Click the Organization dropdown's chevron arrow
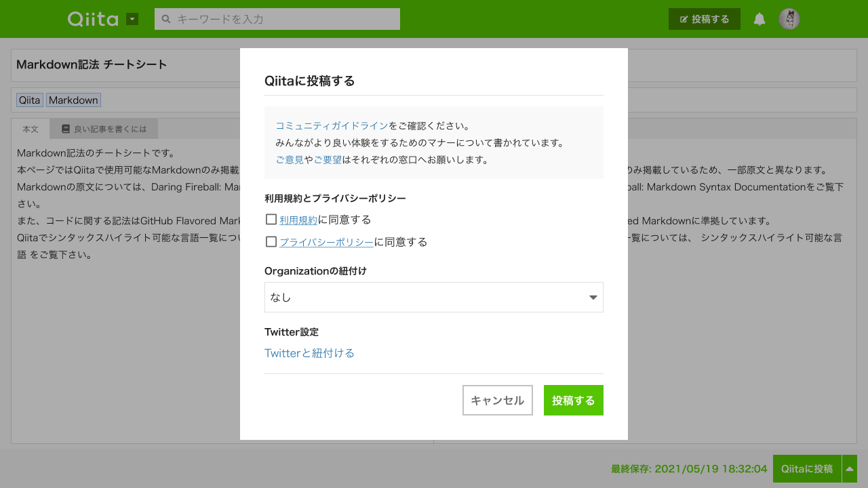The image size is (868, 488). pos(593,297)
